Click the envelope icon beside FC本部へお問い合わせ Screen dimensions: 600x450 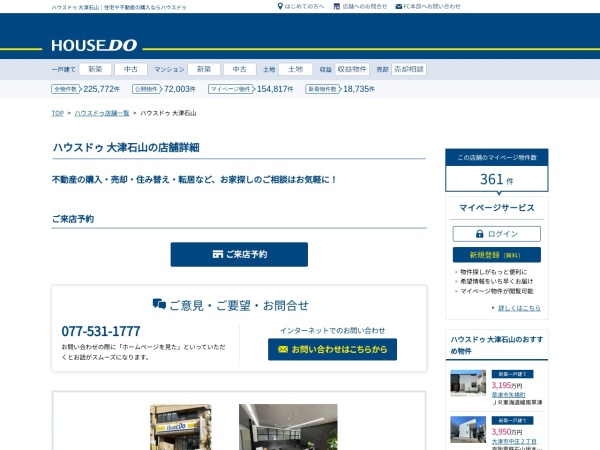click(x=398, y=7)
